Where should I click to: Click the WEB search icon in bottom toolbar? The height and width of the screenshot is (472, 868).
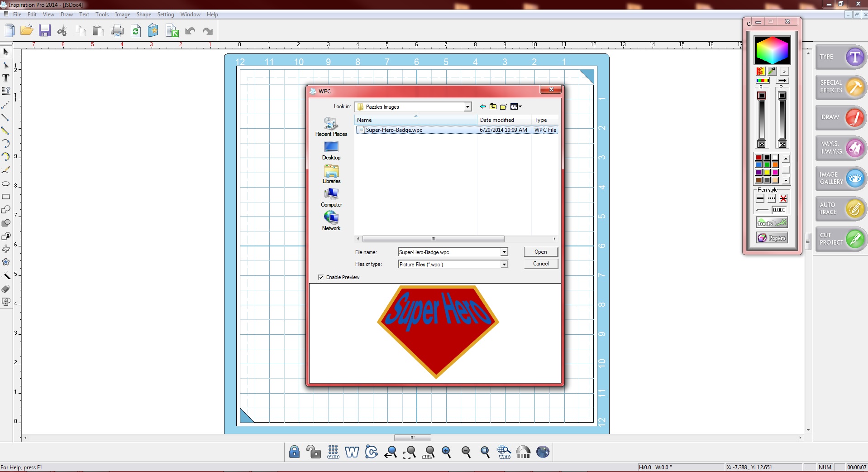point(504,452)
